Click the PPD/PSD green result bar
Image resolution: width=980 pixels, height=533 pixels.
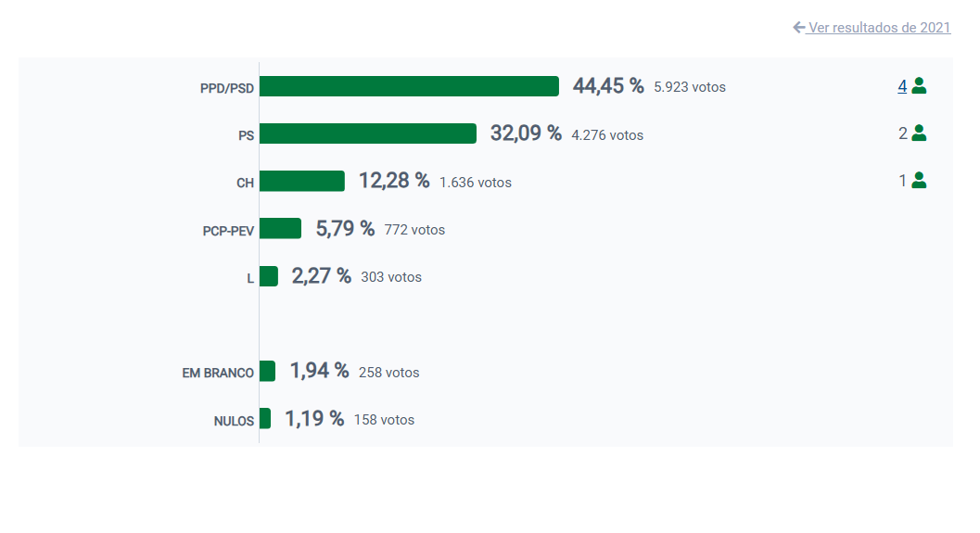(409, 86)
